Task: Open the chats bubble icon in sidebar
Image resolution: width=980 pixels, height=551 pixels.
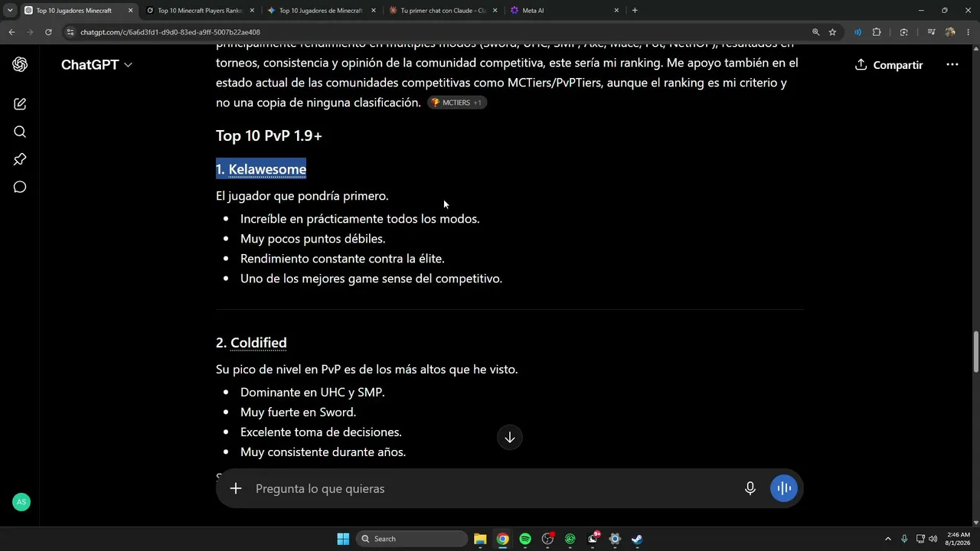Action: (20, 187)
